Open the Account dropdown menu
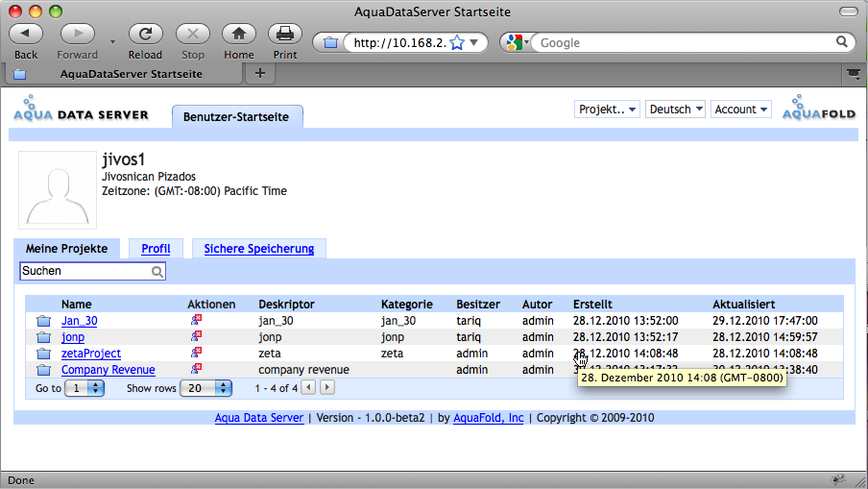Viewport: 868px width, 489px height. point(740,110)
